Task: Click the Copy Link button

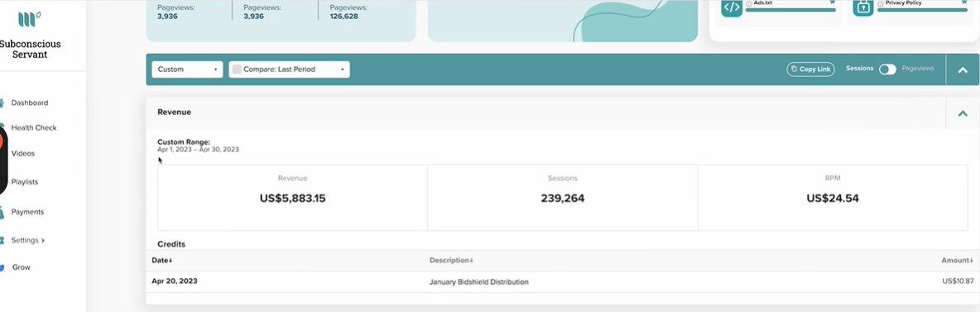Action: [x=810, y=70]
